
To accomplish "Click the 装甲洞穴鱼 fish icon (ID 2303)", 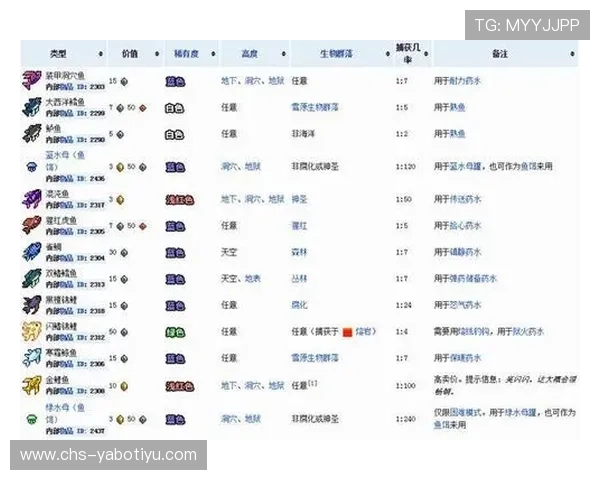I will [32, 80].
